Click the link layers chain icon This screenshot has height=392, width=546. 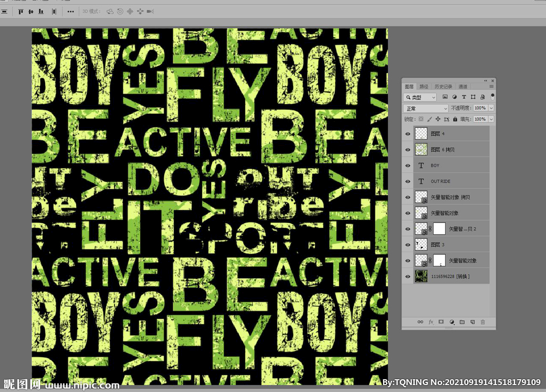[420, 322]
